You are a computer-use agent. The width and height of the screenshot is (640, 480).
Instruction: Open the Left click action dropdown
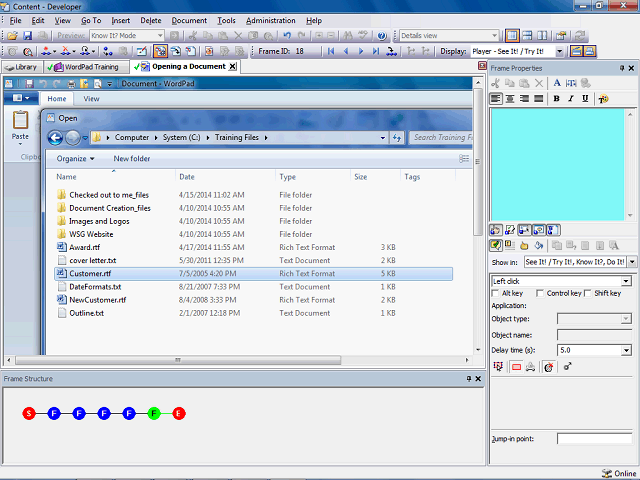pos(625,281)
